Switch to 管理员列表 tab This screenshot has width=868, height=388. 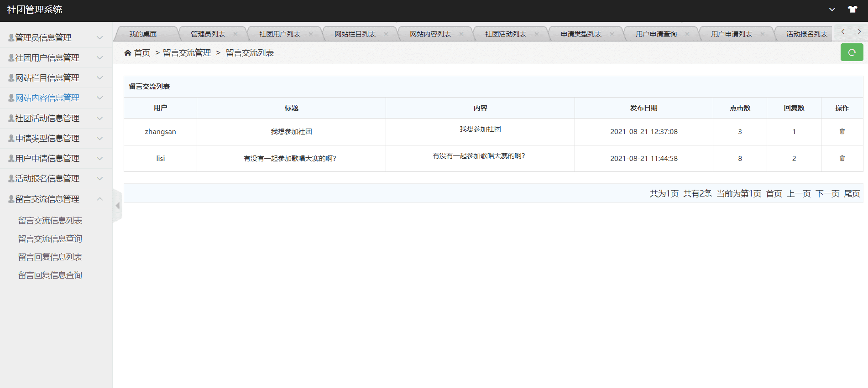point(208,34)
